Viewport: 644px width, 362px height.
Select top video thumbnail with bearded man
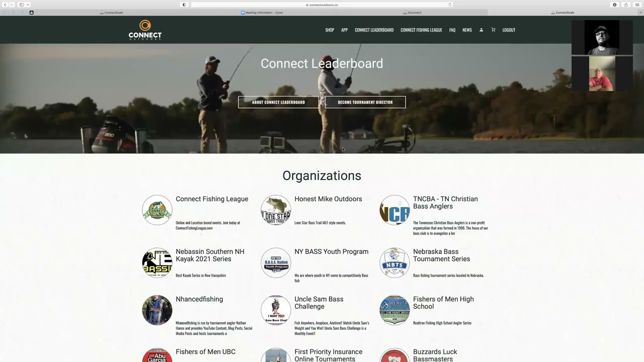coord(602,37)
